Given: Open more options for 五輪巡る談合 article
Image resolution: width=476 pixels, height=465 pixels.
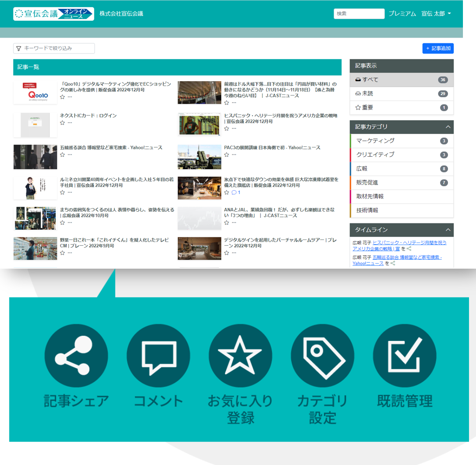Looking at the screenshot, I should (x=70, y=155).
